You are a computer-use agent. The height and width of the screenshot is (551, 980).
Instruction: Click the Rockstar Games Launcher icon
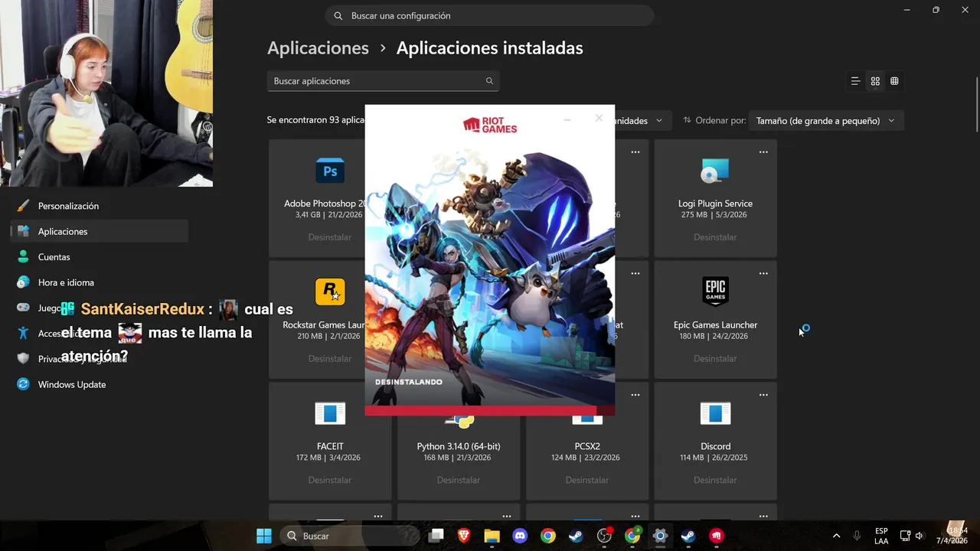tap(330, 292)
